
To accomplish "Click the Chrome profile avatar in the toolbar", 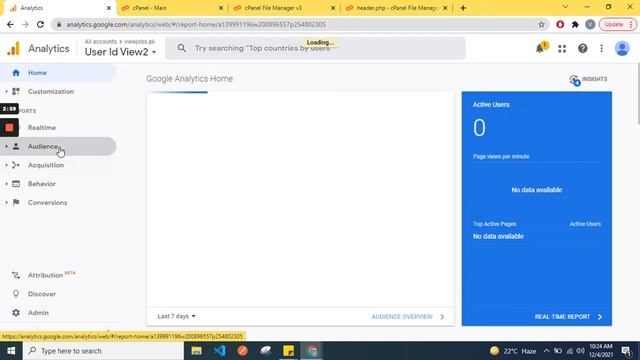I will pyautogui.click(x=590, y=24).
